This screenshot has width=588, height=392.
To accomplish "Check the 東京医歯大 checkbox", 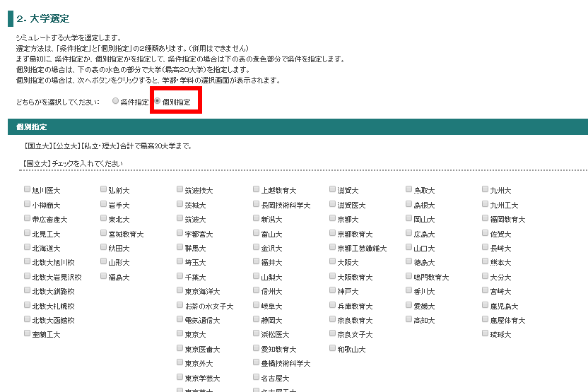I will click(180, 348).
